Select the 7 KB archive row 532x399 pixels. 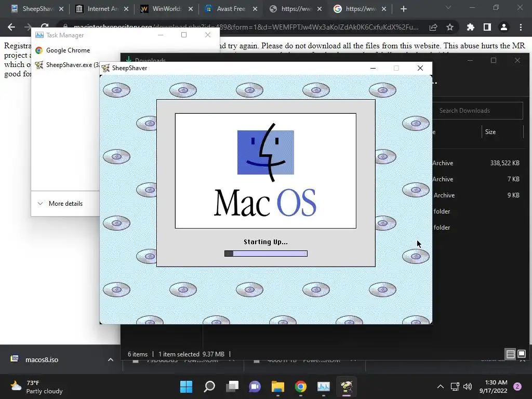pos(478,179)
